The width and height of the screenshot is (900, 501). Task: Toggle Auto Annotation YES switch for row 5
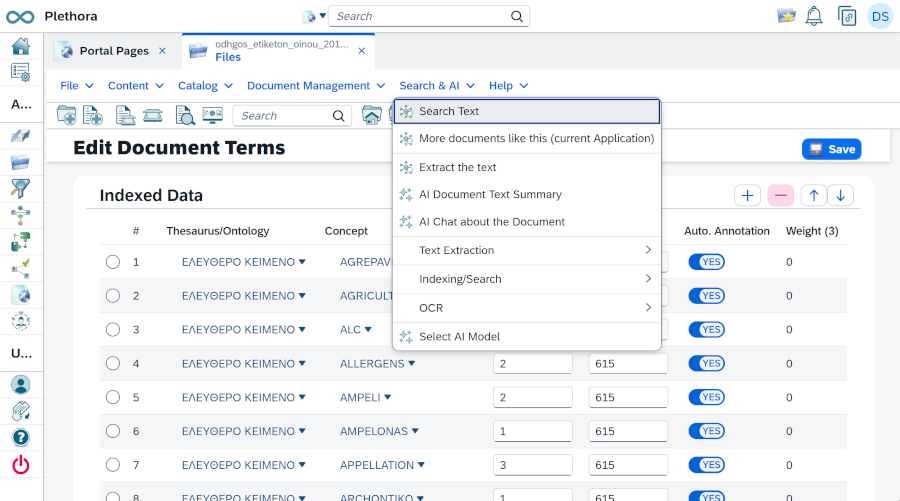pos(707,397)
